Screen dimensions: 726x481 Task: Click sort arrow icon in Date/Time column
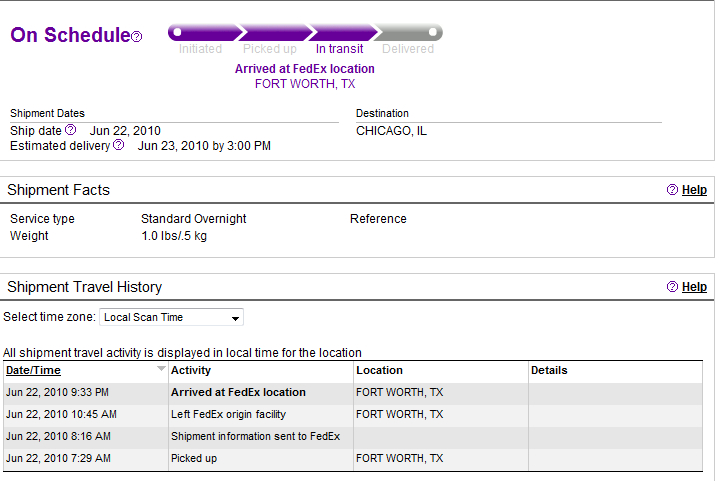[x=161, y=369]
